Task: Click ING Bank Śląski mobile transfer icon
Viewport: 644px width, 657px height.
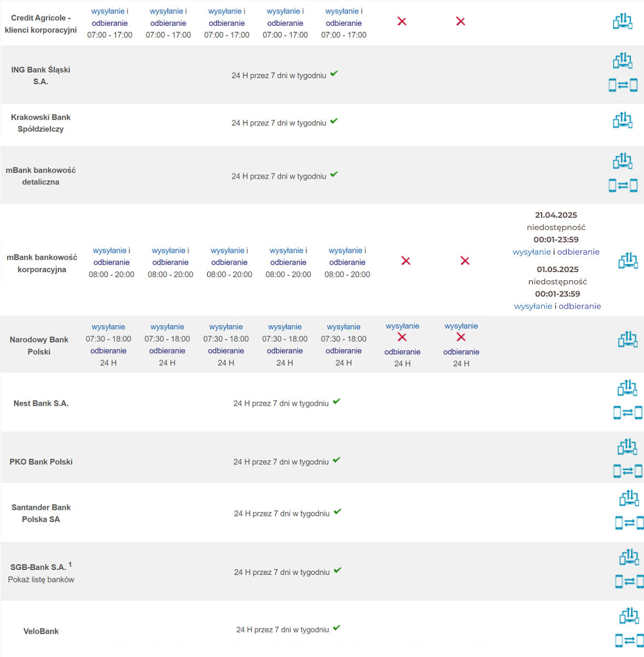Action: (x=623, y=85)
